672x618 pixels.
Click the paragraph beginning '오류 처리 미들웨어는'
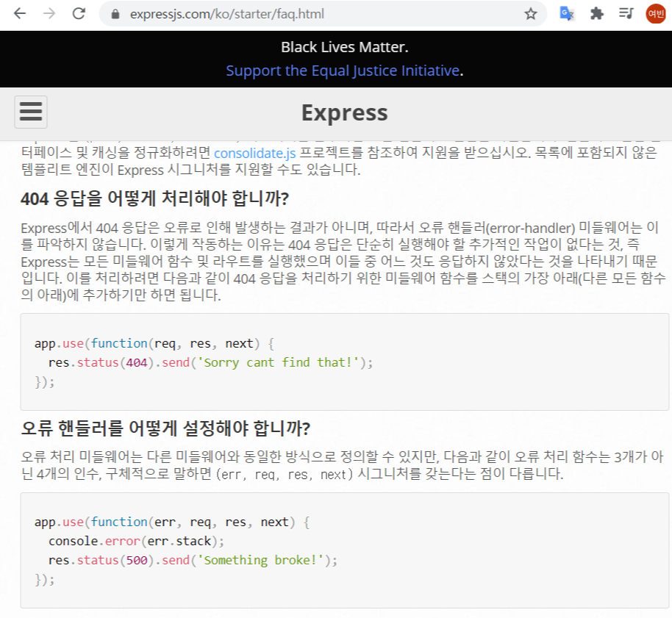[x=342, y=465]
